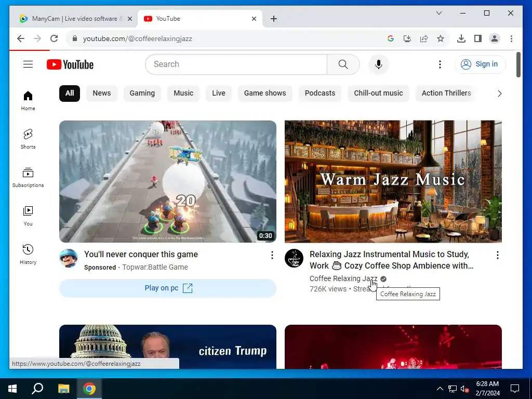This screenshot has width=532, height=399.
Task: Open the Windows Start menu
Action: (x=12, y=389)
